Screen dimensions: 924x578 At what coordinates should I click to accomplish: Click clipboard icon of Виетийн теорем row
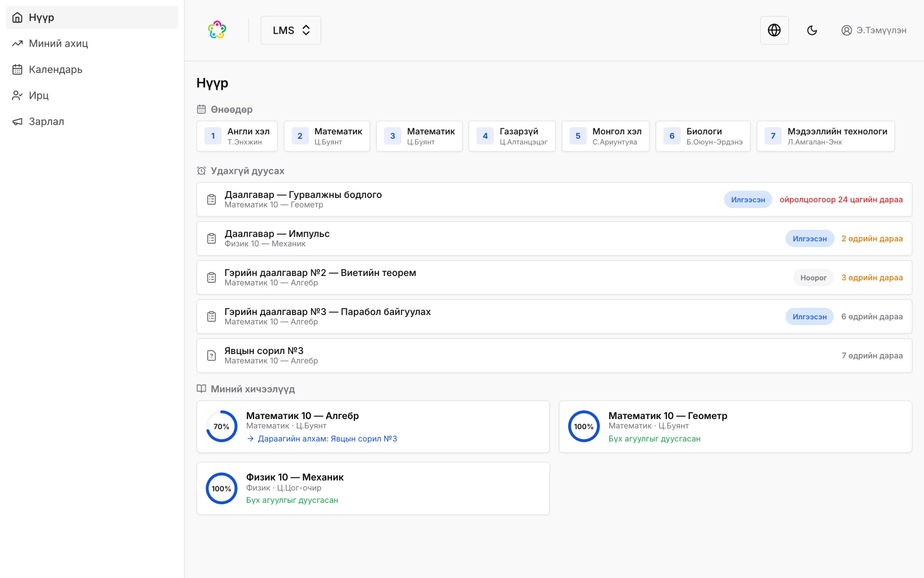[211, 277]
